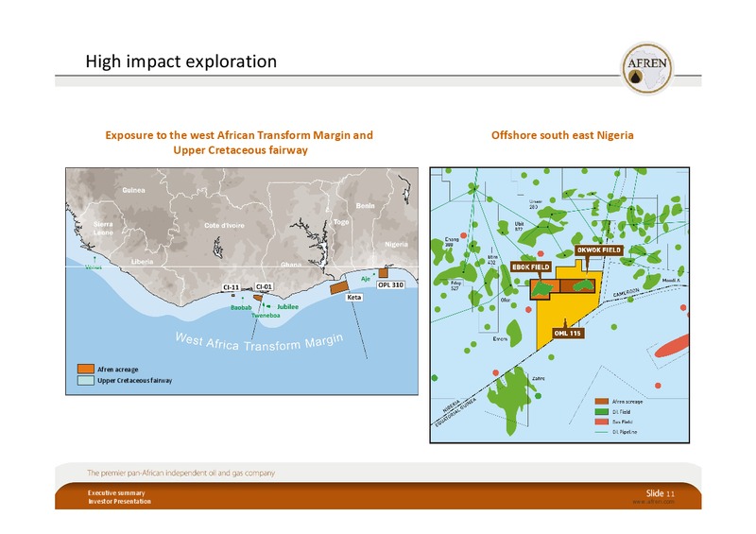Click the OKWOK FIELD callout label
The height and width of the screenshot is (534, 756).
pyautogui.click(x=599, y=250)
